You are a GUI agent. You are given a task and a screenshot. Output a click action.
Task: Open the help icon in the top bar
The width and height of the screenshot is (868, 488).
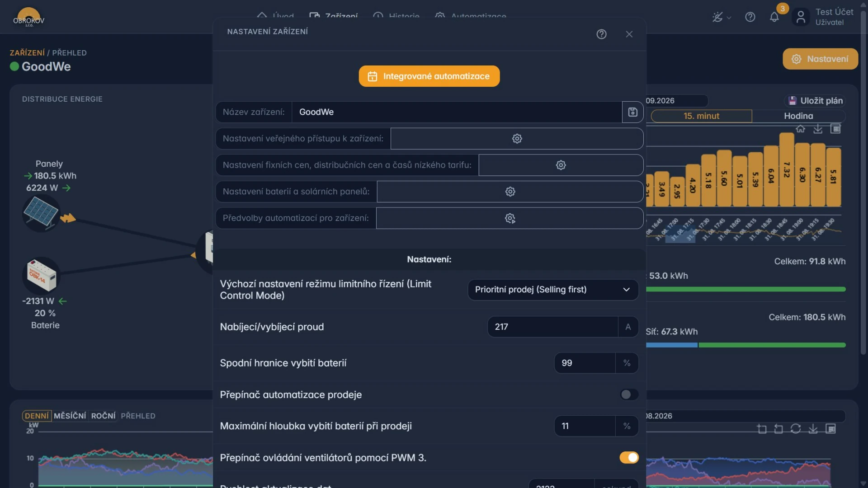750,17
